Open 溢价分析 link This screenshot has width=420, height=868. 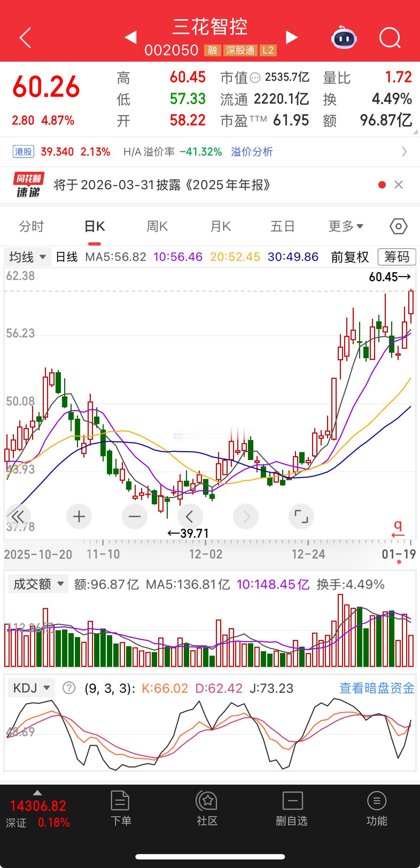coord(252,152)
